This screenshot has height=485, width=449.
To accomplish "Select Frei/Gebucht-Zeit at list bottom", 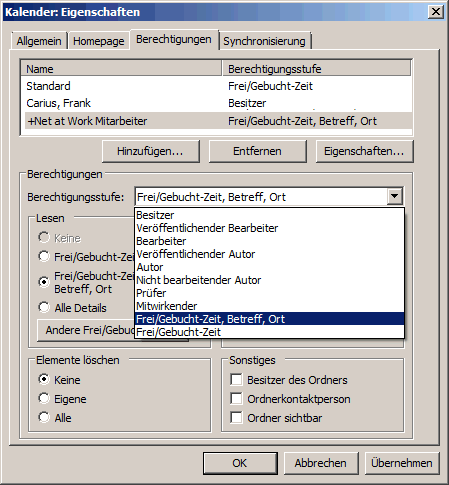I will click(269, 332).
